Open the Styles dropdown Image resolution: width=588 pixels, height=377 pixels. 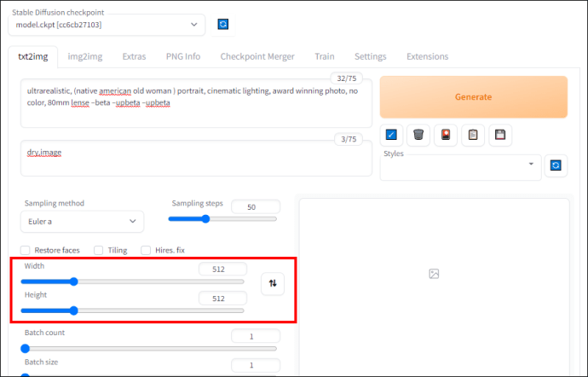460,167
